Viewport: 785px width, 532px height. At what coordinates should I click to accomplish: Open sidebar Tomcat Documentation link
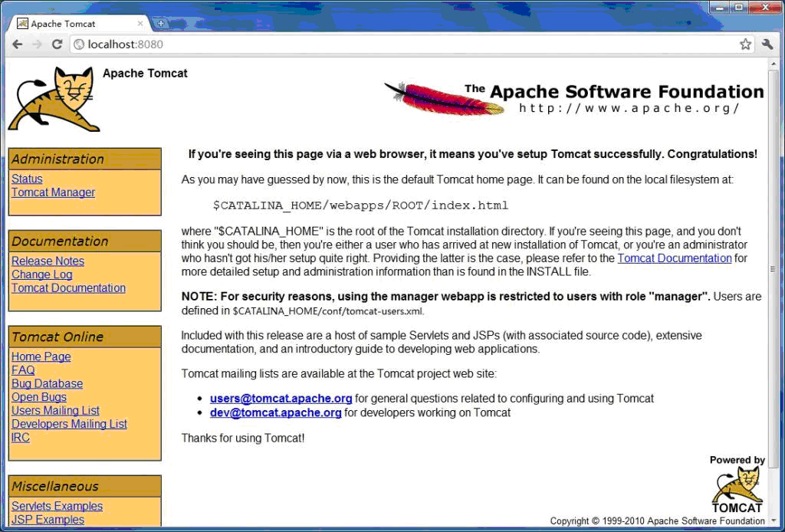(68, 287)
